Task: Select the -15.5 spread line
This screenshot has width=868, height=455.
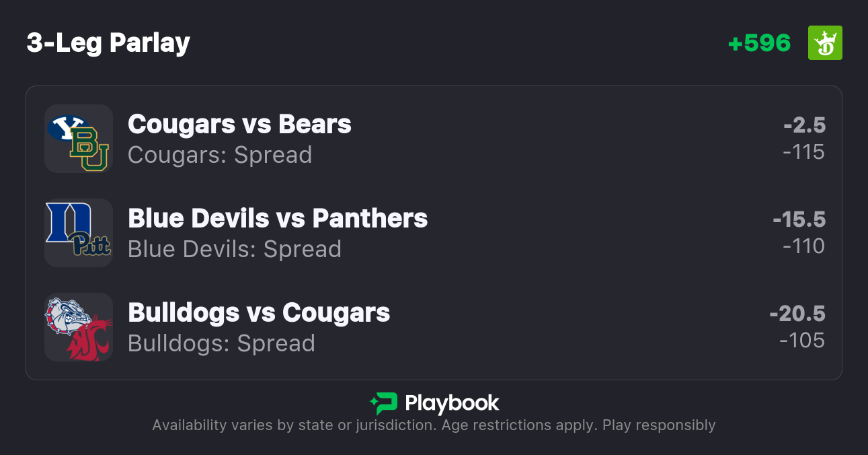Action: click(799, 219)
